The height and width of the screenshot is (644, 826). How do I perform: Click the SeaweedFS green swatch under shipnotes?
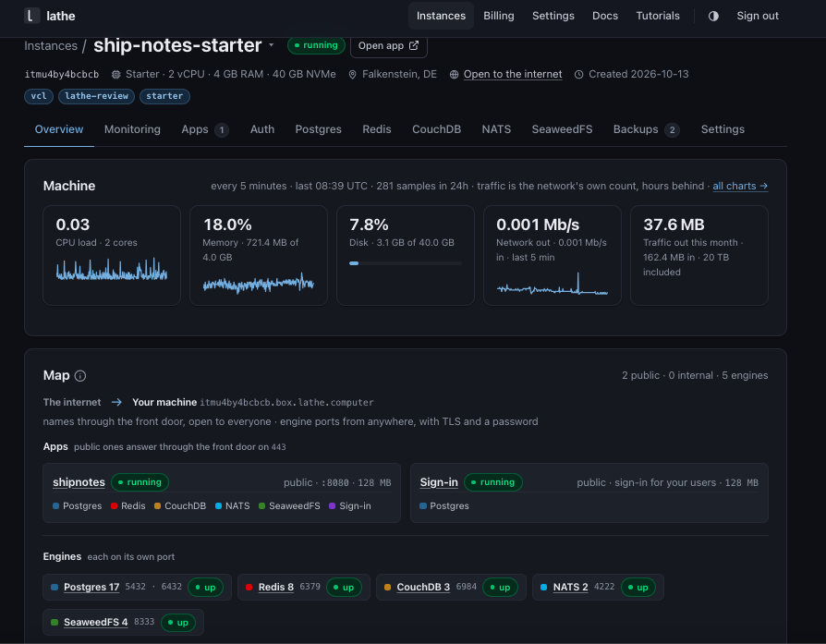pyautogui.click(x=261, y=506)
